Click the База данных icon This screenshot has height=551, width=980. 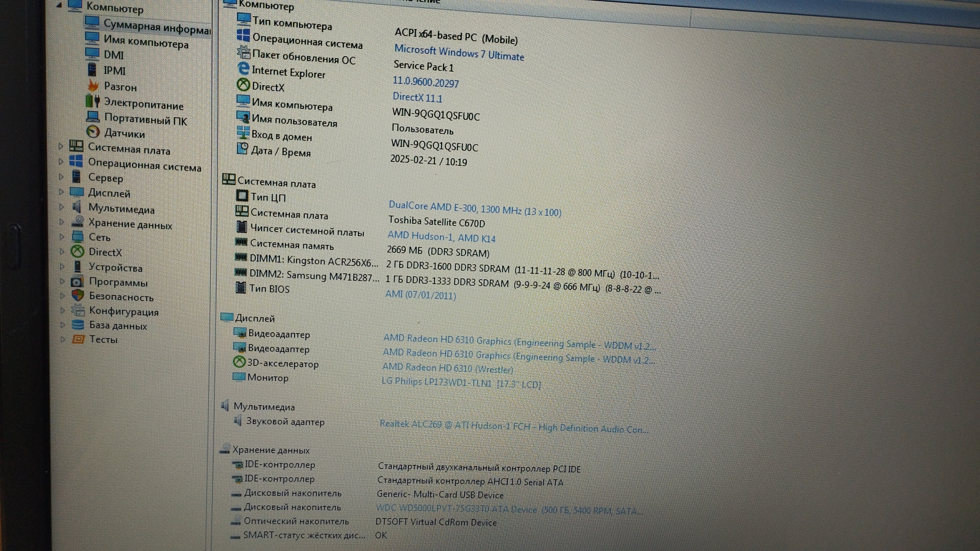click(x=78, y=324)
